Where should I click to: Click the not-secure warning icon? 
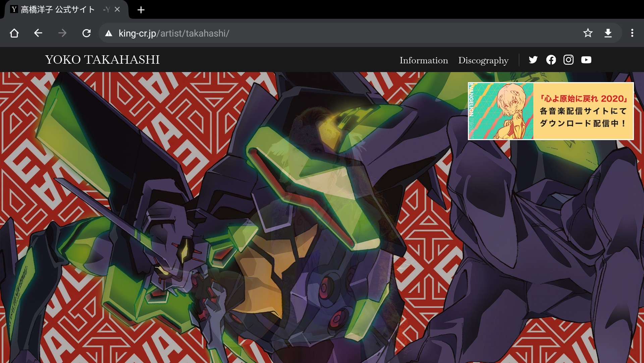click(109, 33)
